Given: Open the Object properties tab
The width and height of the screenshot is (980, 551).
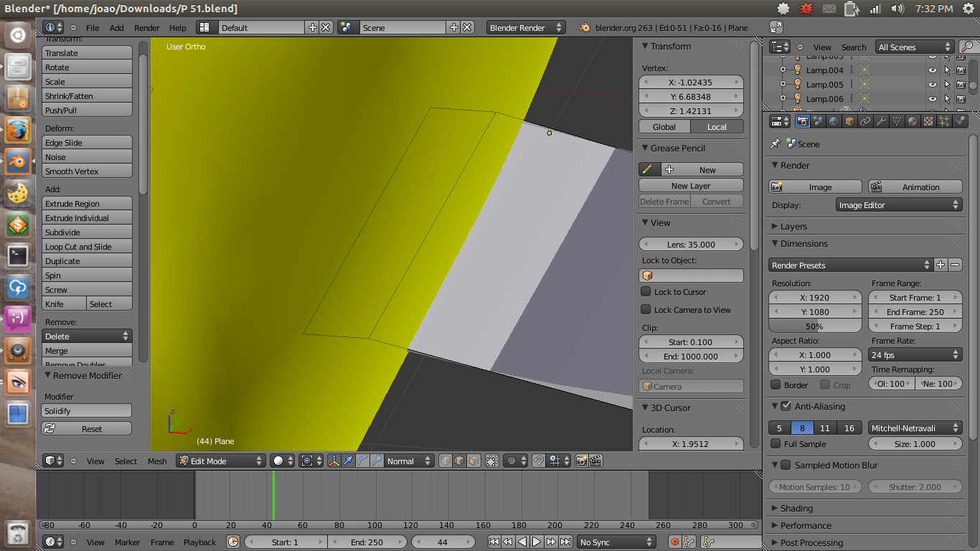Looking at the screenshot, I should pyautogui.click(x=849, y=121).
